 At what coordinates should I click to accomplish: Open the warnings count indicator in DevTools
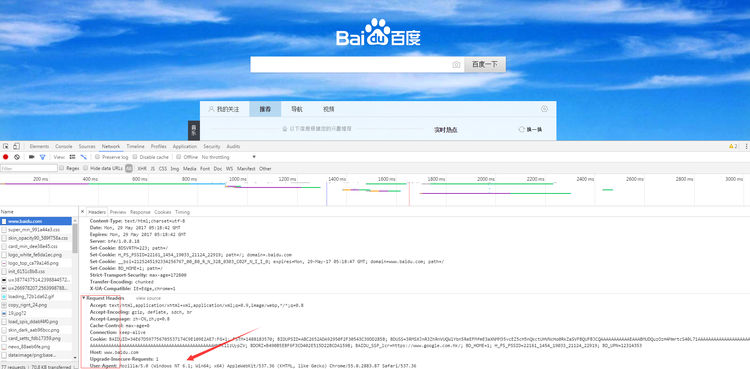click(x=733, y=146)
